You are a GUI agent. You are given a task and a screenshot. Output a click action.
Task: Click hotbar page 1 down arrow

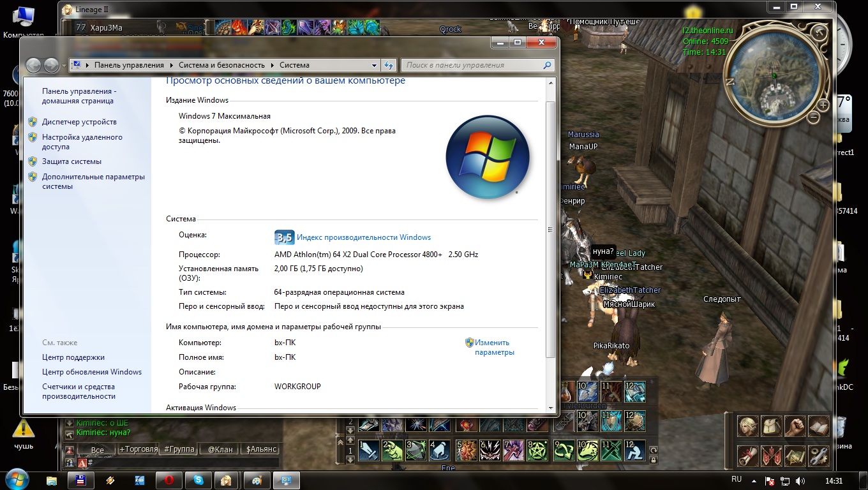point(350,459)
